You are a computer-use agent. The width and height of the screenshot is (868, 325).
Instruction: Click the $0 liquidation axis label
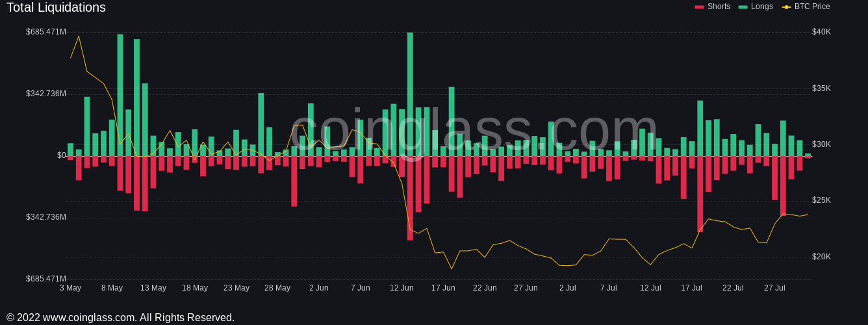(61, 155)
